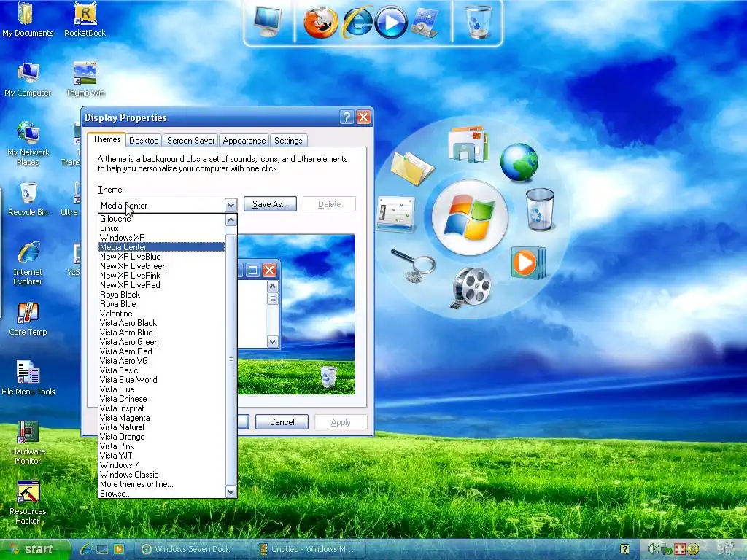Screen dimensions: 747x560
Task: Choose the Vista Orange theme
Action: pyautogui.click(x=161, y=437)
